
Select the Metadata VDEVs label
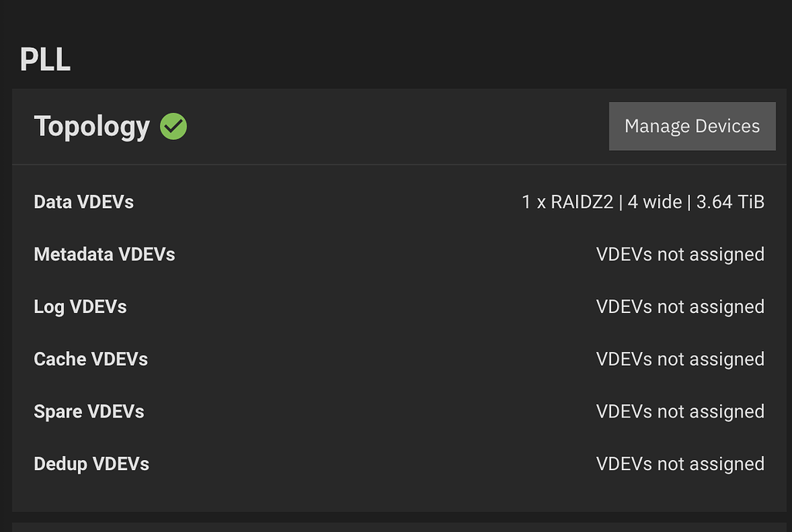(104, 254)
